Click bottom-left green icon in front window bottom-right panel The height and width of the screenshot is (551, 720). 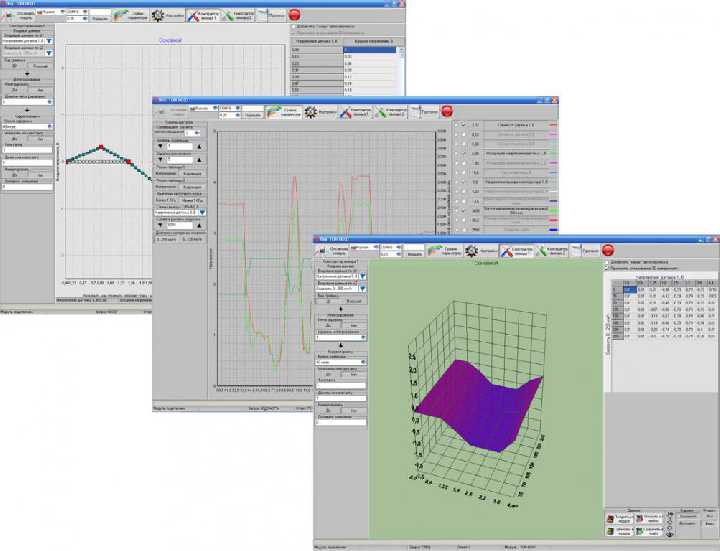click(611, 532)
